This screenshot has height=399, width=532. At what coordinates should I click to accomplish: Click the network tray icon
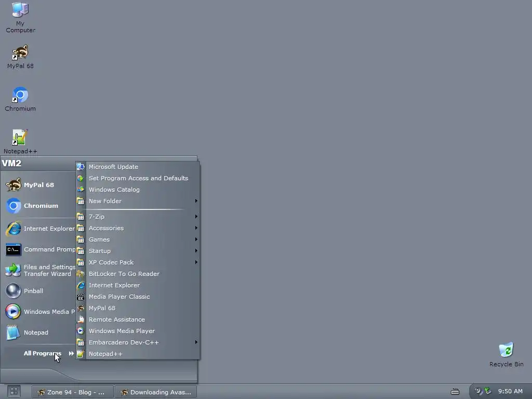pos(488,391)
